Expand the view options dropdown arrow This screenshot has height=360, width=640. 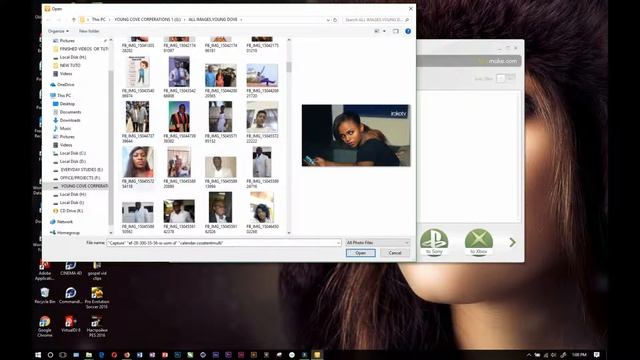[384, 31]
